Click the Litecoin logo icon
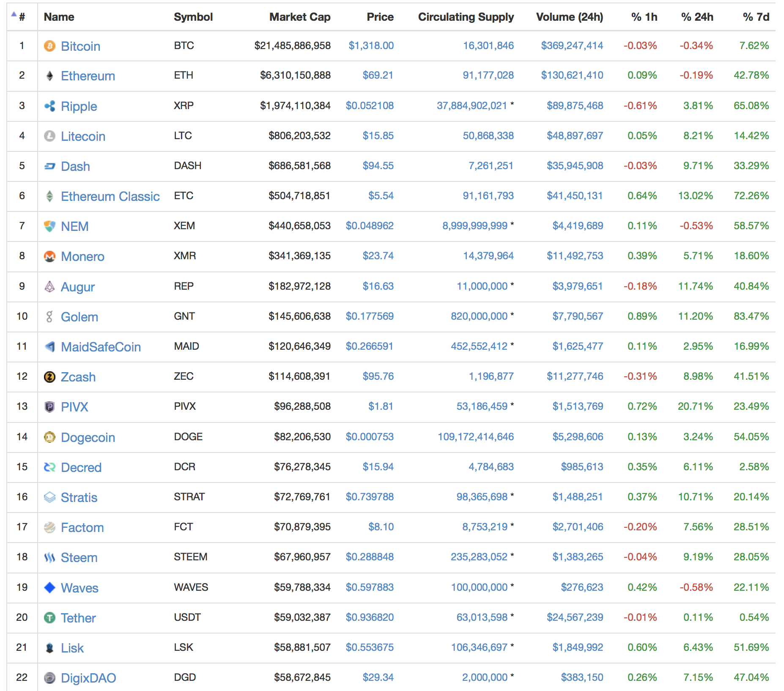Image resolution: width=784 pixels, height=691 pixels. tap(49, 136)
